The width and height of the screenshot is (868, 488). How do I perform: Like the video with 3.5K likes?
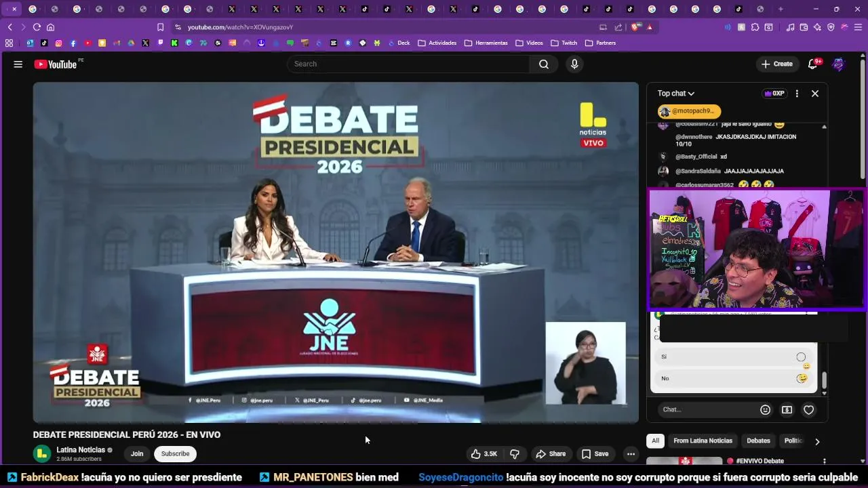484,454
